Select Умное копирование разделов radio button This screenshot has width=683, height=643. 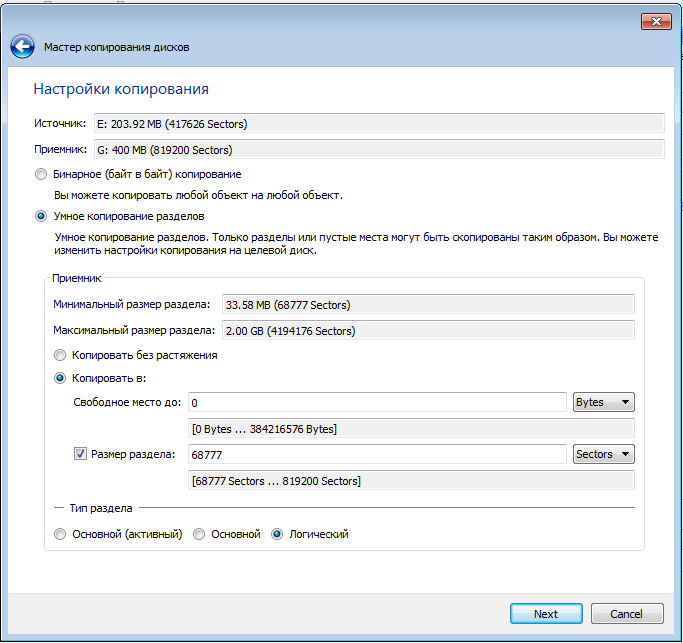pyautogui.click(x=41, y=216)
